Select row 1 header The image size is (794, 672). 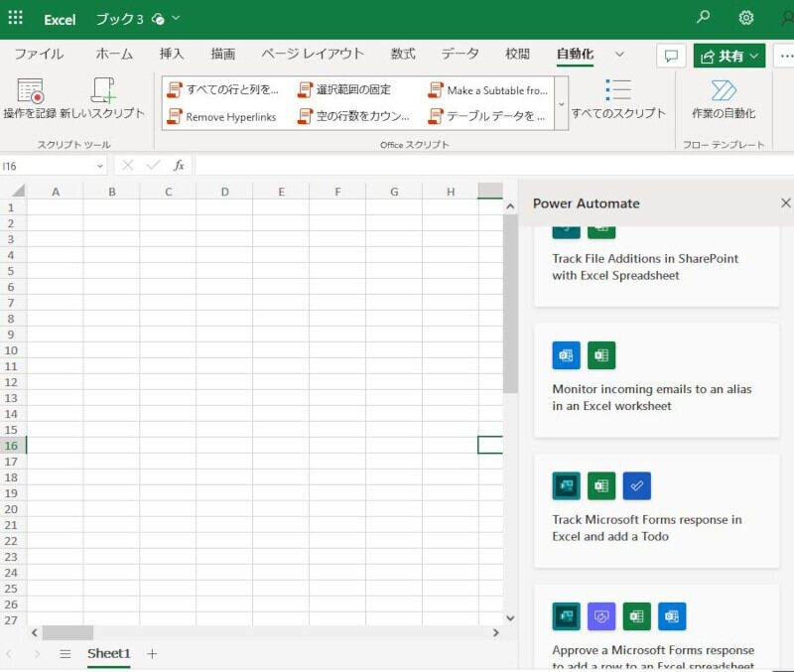[11, 207]
